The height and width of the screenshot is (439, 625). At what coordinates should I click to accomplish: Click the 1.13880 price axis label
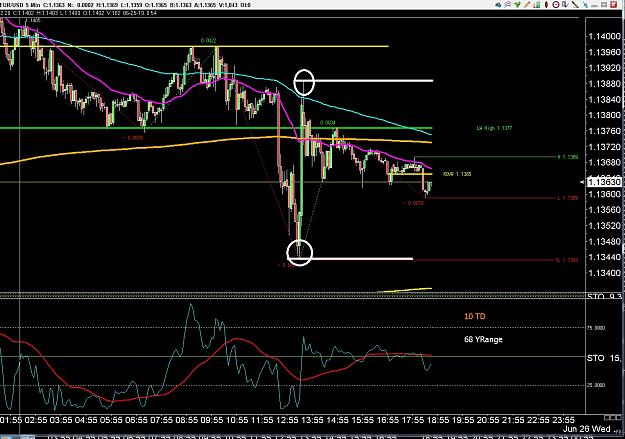click(x=605, y=84)
